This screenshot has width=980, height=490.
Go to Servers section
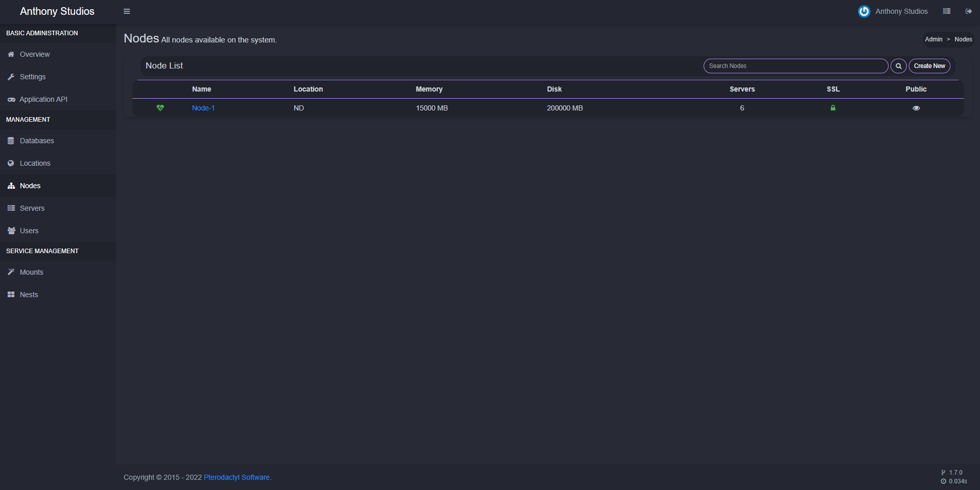pyautogui.click(x=58, y=208)
